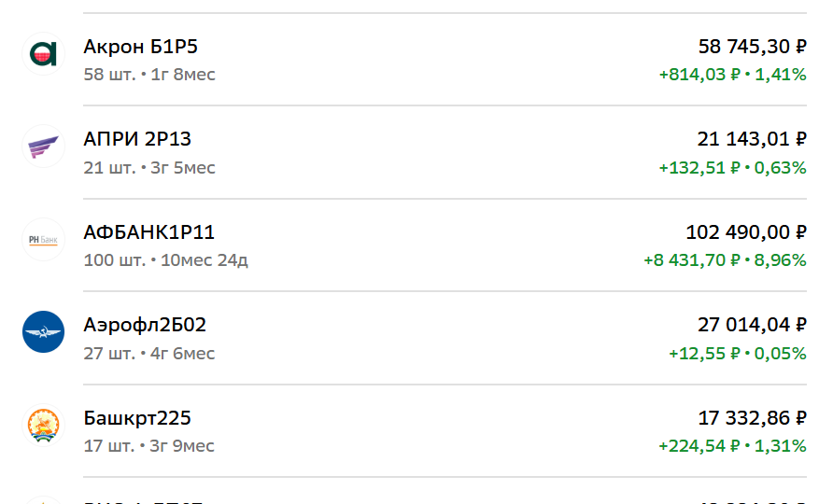Open the АПРИ 2Р13 bond name

137,139
